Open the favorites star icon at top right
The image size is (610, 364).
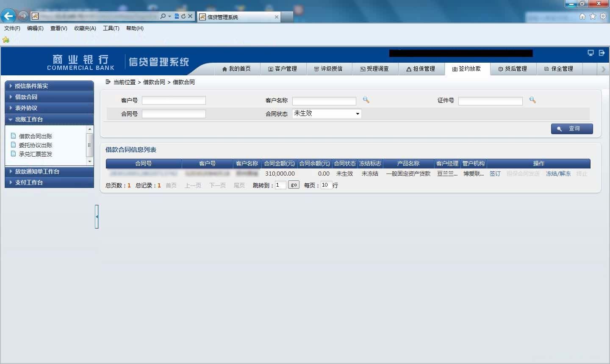[x=593, y=16]
